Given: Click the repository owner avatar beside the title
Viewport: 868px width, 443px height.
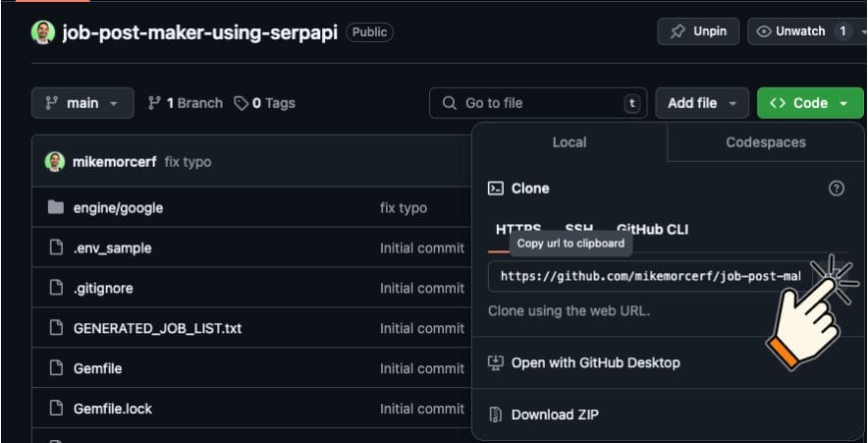Looking at the screenshot, I should click(x=42, y=32).
